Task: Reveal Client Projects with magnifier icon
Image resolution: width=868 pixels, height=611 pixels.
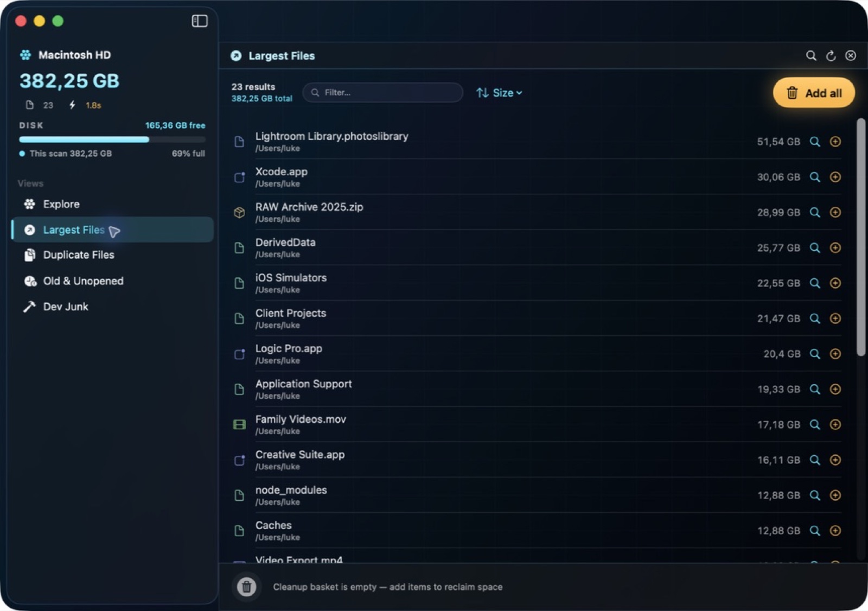Action: click(815, 319)
